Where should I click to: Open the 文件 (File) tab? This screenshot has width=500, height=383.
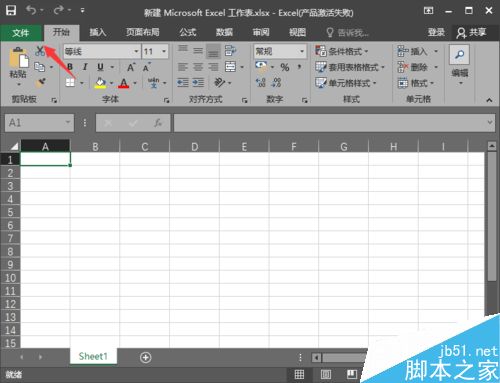click(x=21, y=33)
